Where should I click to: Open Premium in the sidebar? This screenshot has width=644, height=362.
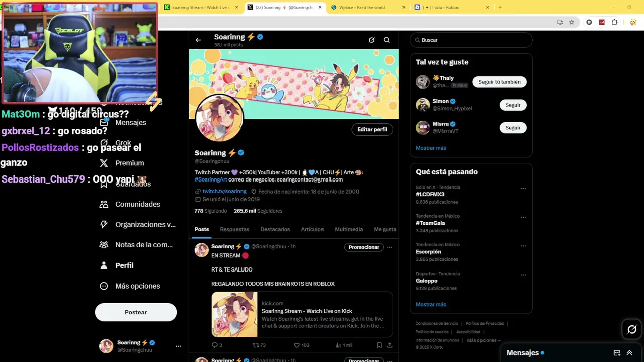pos(122,163)
